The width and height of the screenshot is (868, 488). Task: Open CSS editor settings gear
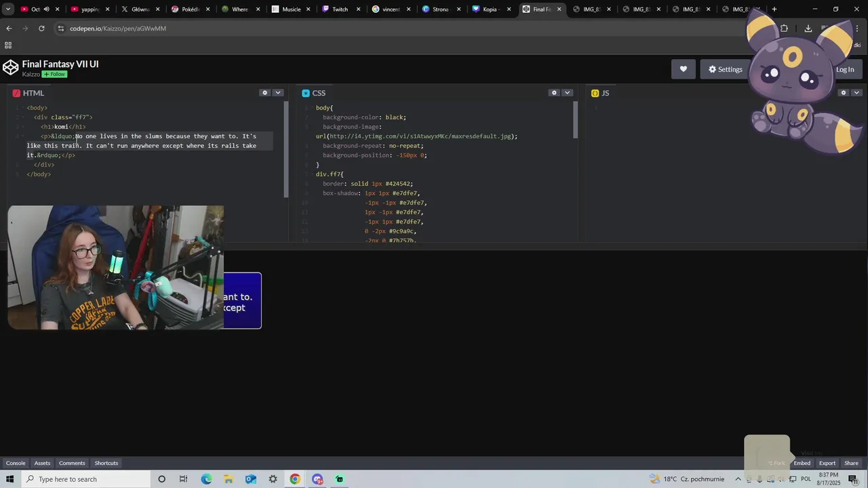[554, 93]
